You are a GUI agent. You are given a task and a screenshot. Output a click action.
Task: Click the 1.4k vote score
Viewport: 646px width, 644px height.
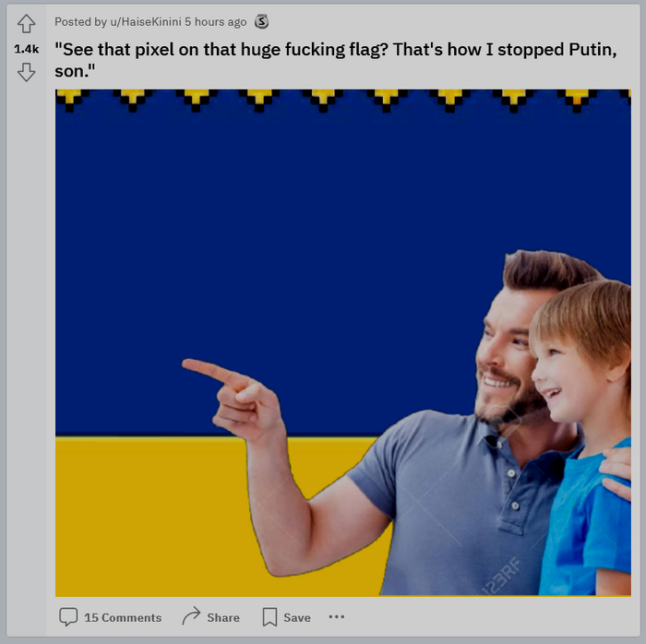point(26,48)
